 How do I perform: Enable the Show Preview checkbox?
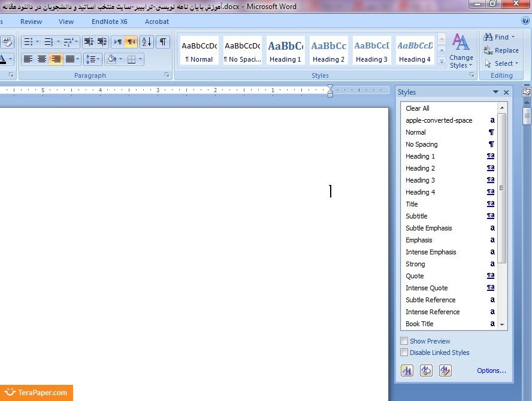point(404,341)
